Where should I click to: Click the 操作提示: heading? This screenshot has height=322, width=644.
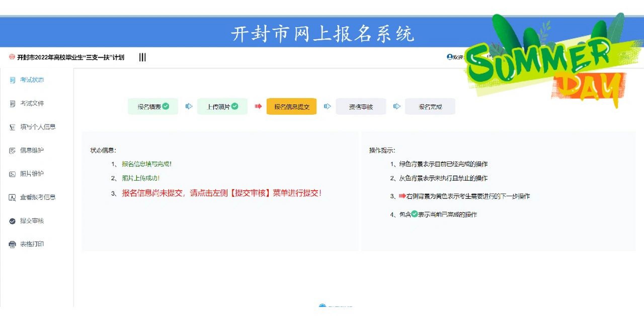(382, 150)
